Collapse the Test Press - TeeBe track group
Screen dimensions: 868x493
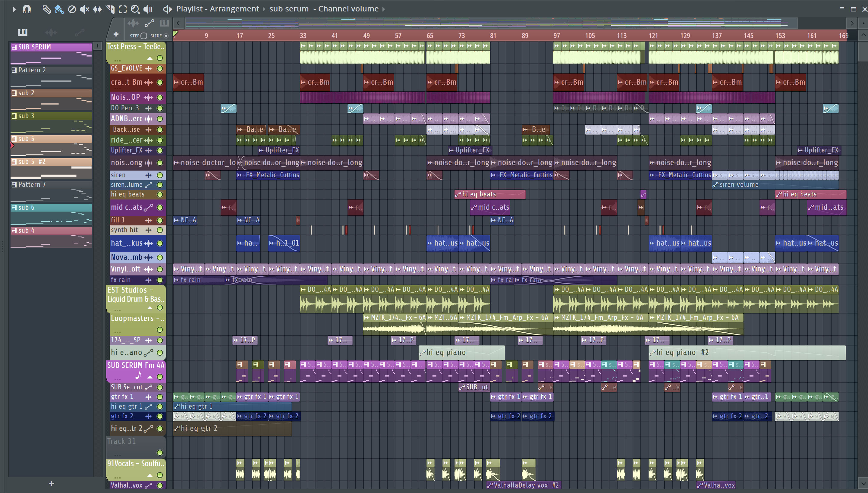point(150,58)
